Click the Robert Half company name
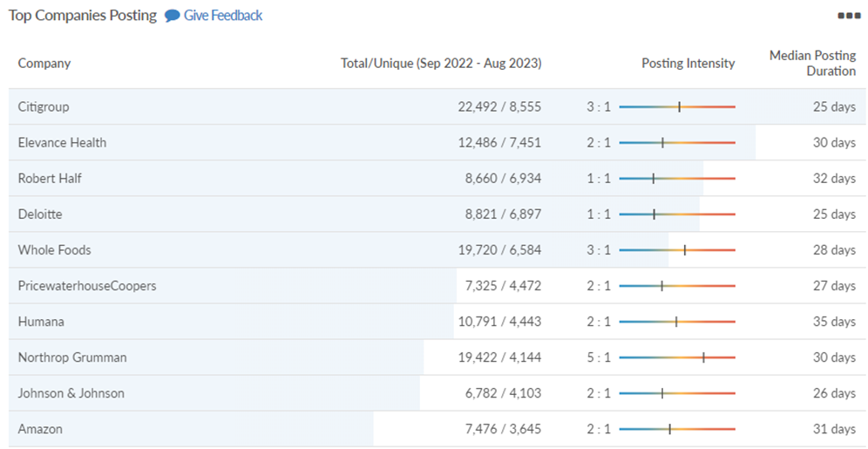 pos(51,178)
